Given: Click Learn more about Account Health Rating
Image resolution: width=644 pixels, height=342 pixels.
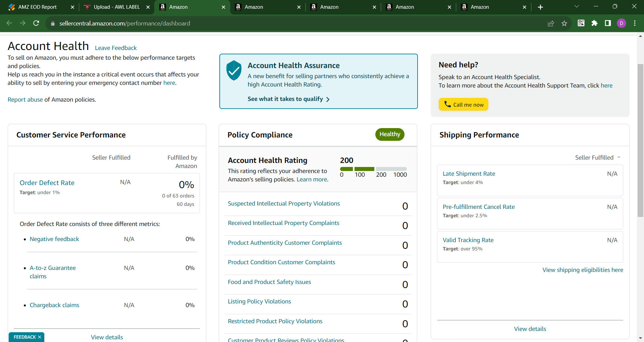Looking at the screenshot, I should [x=312, y=179].
